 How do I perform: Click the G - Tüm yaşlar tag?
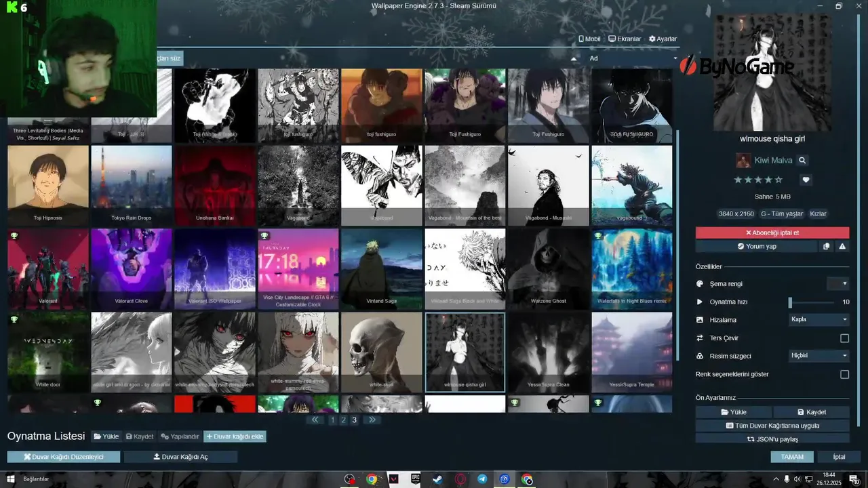coord(781,213)
